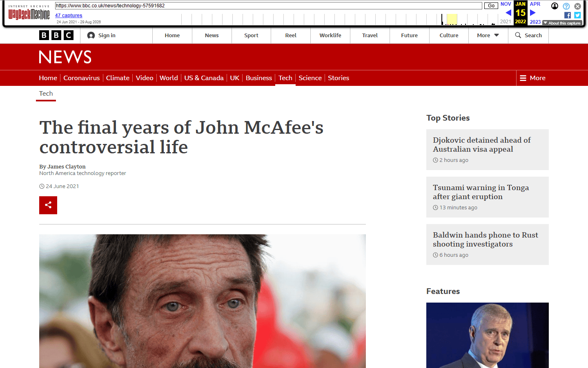Click the Tech breadcrumb link

[46, 94]
